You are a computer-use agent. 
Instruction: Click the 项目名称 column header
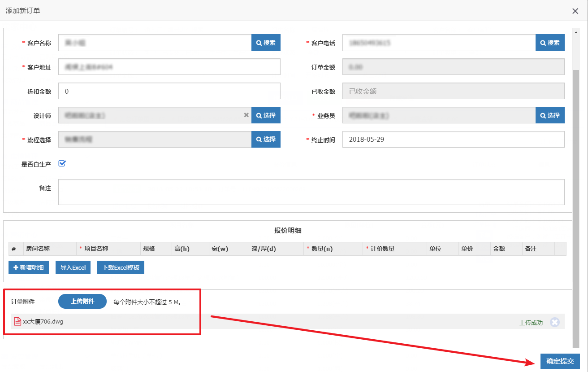96,249
